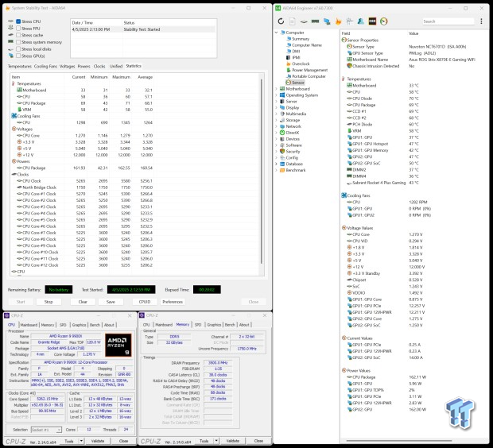Collapse the Computer tree node
Image resolution: width=493 pixels, height=448 pixels.
click(x=277, y=33)
